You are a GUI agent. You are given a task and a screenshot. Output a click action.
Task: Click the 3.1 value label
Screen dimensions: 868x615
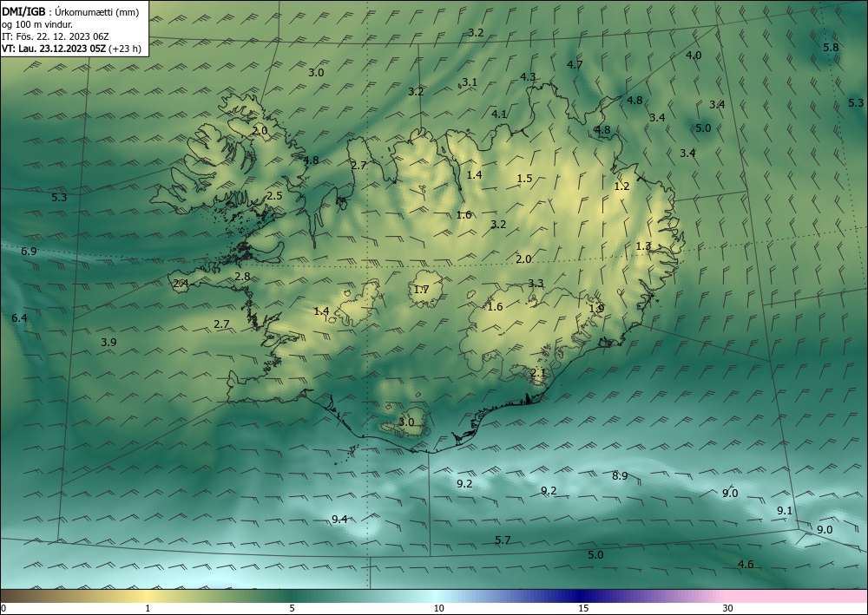(470, 82)
